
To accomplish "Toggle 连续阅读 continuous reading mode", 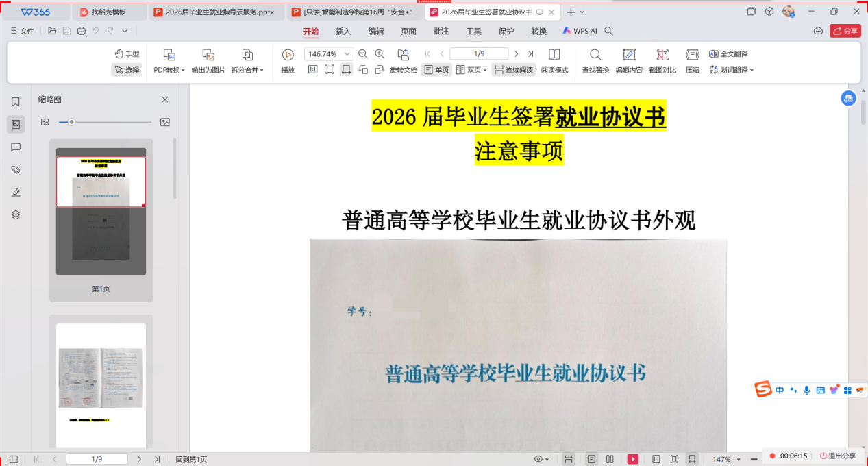I will pyautogui.click(x=513, y=70).
